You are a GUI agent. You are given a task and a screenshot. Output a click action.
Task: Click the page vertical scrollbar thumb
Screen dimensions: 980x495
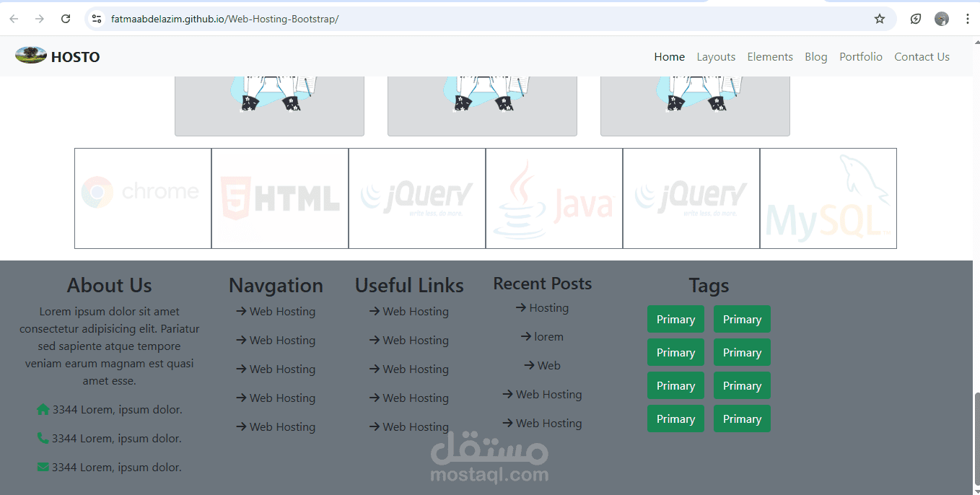point(976,440)
